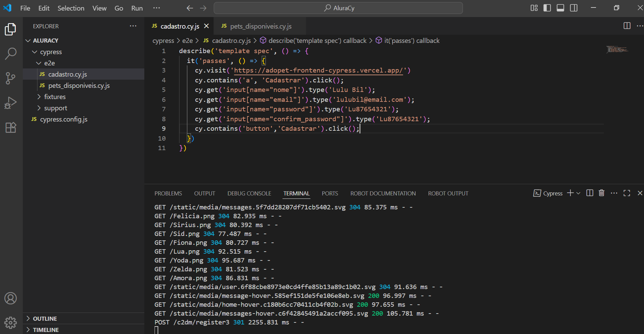
Task: Open the Customize Layout icon
Action: tap(534, 8)
